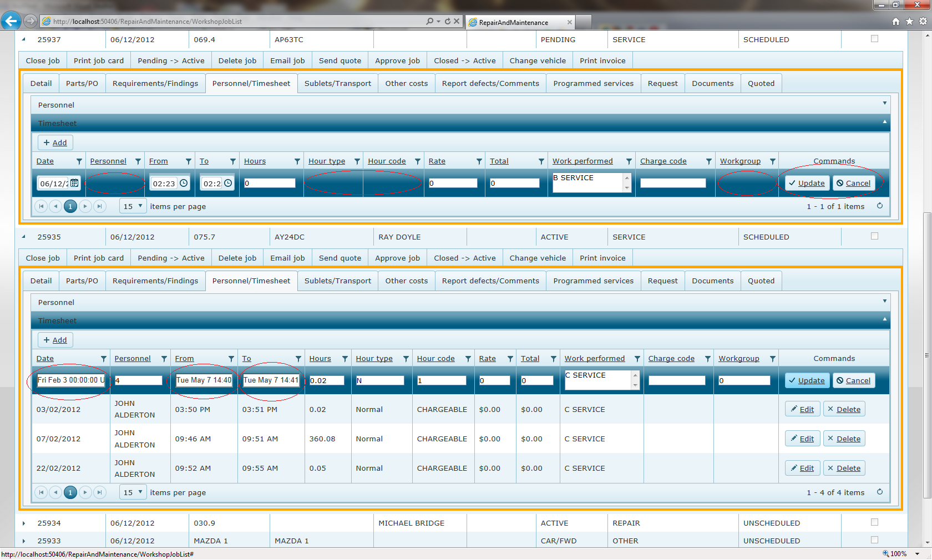Screen dimensions: 932x560
Task: Click the Date column filter icon in job 25937 timesheet
Action: 79,161
